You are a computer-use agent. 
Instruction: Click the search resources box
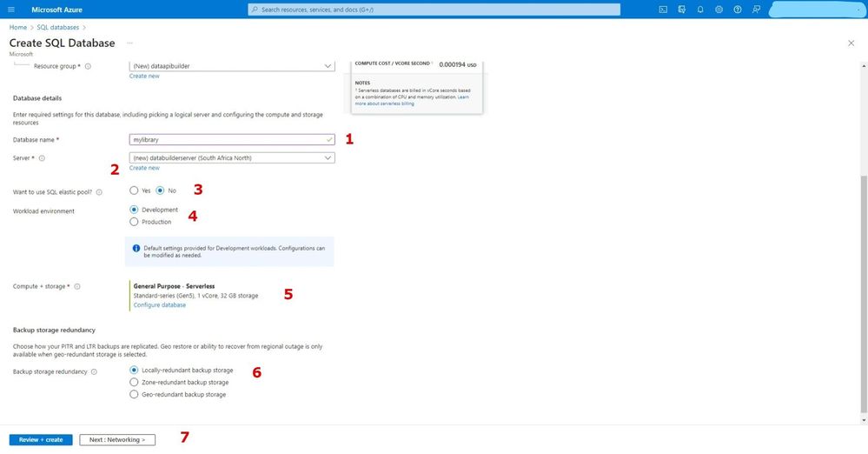(x=434, y=10)
